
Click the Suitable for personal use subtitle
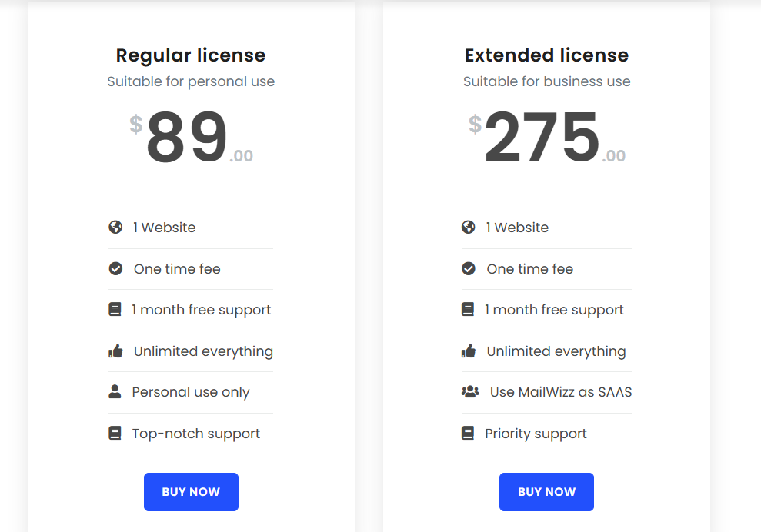[191, 81]
